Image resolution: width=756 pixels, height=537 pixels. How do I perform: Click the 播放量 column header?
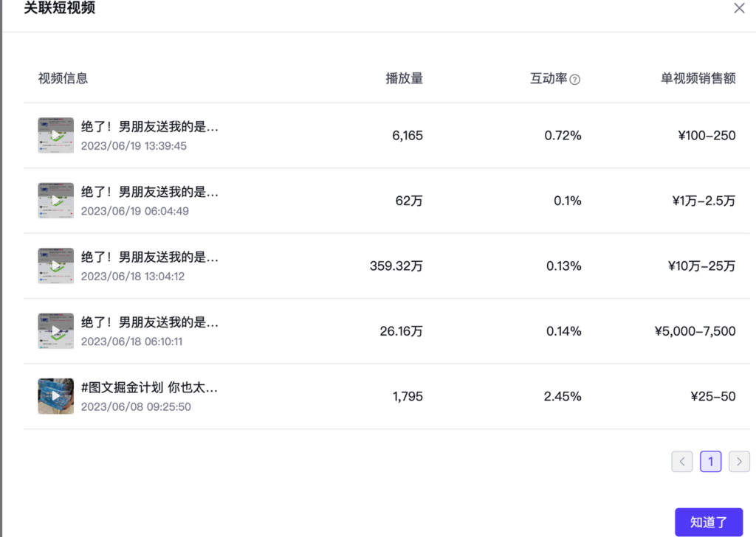click(405, 79)
